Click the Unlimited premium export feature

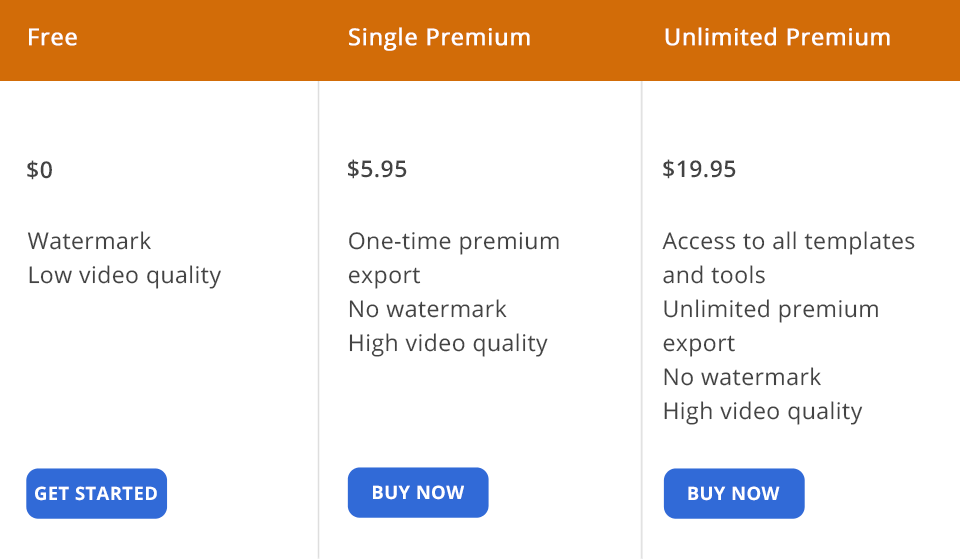[770, 325]
